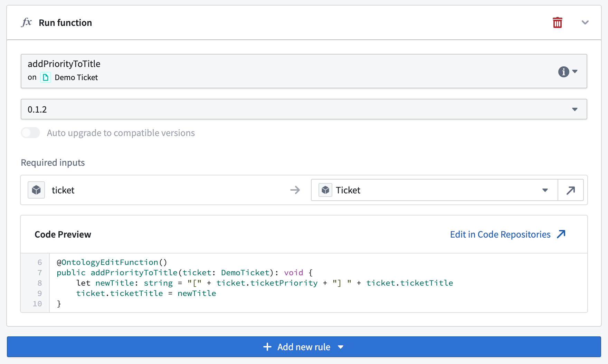
Task: Delete the Run function rule with trash icon
Action: 557,22
